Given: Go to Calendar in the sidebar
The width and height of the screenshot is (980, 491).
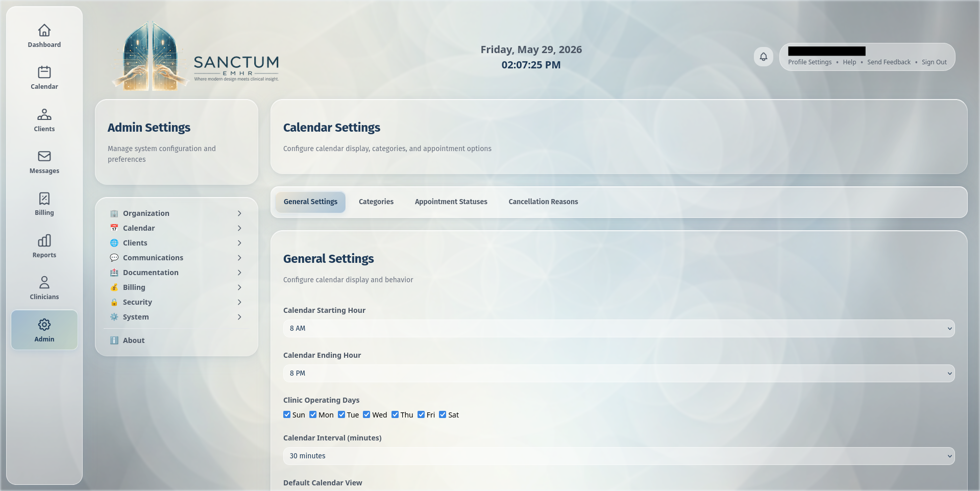Looking at the screenshot, I should pyautogui.click(x=44, y=78).
